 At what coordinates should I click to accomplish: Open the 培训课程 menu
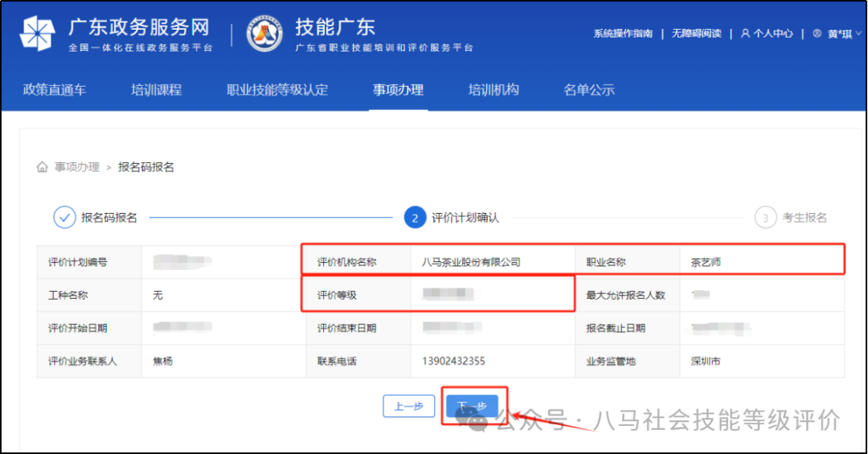click(156, 90)
